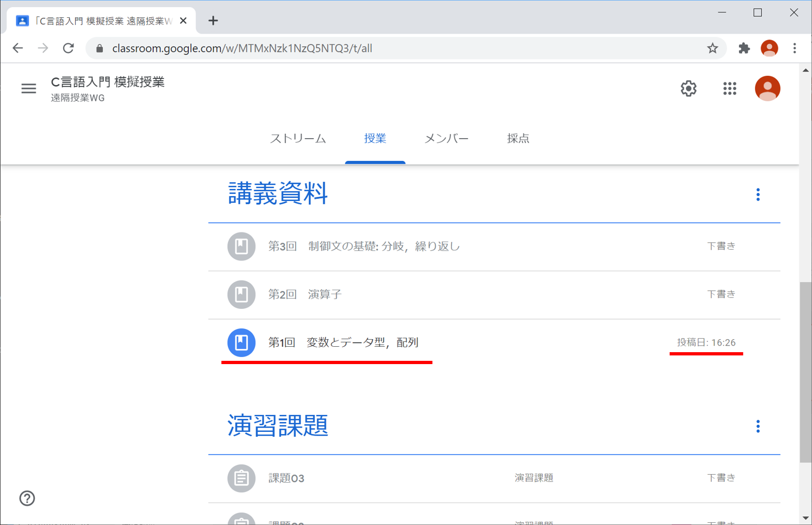812x525 pixels.
Task: Click the material icon for 第3回 制御文の基礎
Action: pos(241,246)
